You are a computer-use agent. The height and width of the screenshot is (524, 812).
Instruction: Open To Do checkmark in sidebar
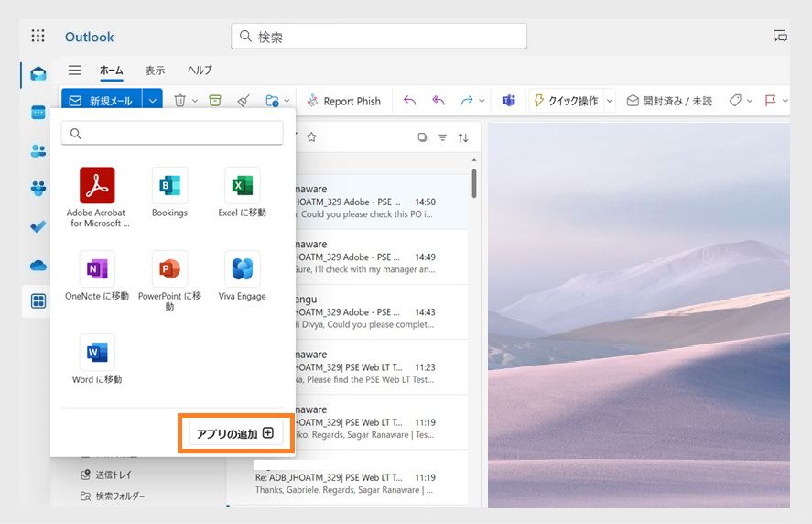coord(38,226)
